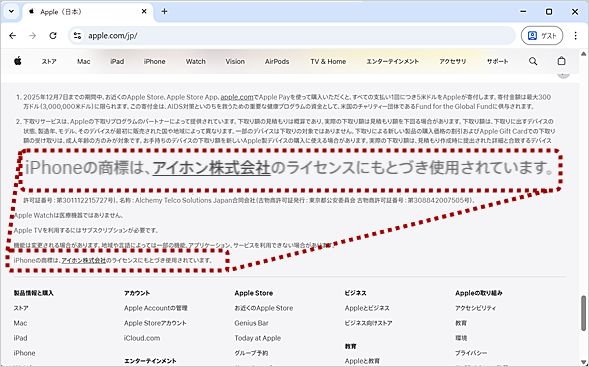Viewport: 589px width, 367px height.
Task: Open the TV & Home navigation menu
Action: tap(328, 62)
